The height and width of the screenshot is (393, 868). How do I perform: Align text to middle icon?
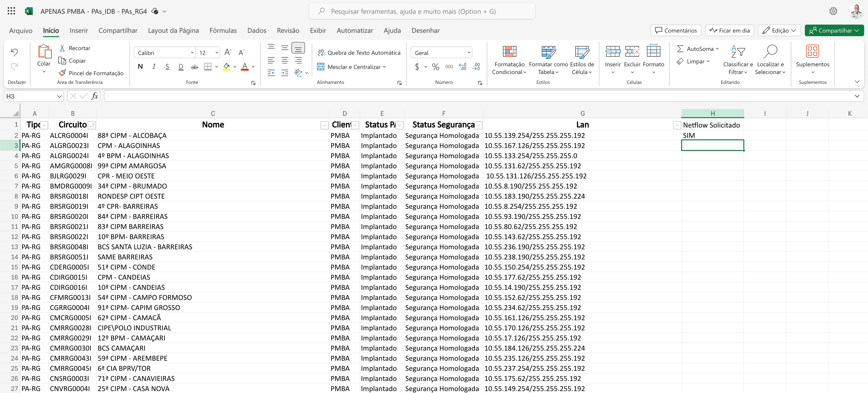click(x=285, y=47)
